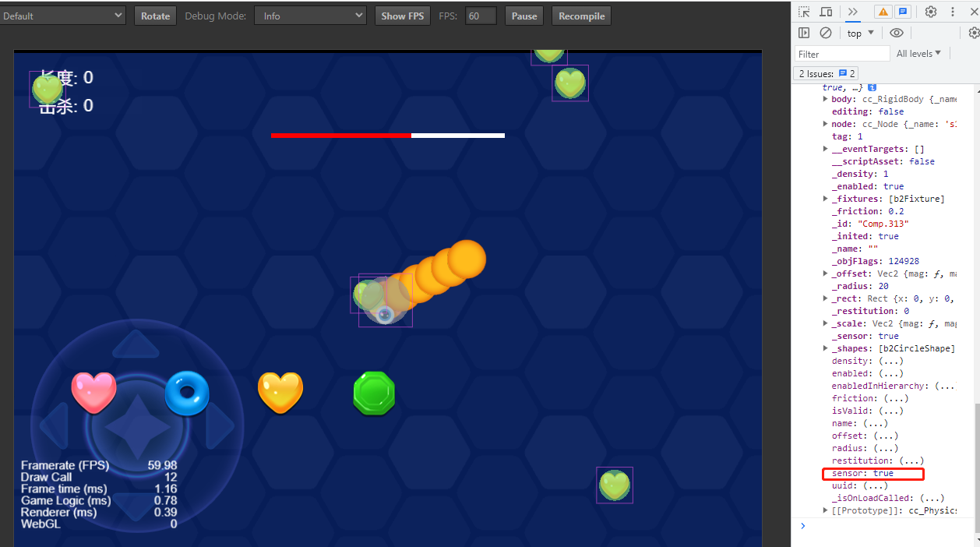Click the joystick center star pad
980x547 pixels.
137,425
